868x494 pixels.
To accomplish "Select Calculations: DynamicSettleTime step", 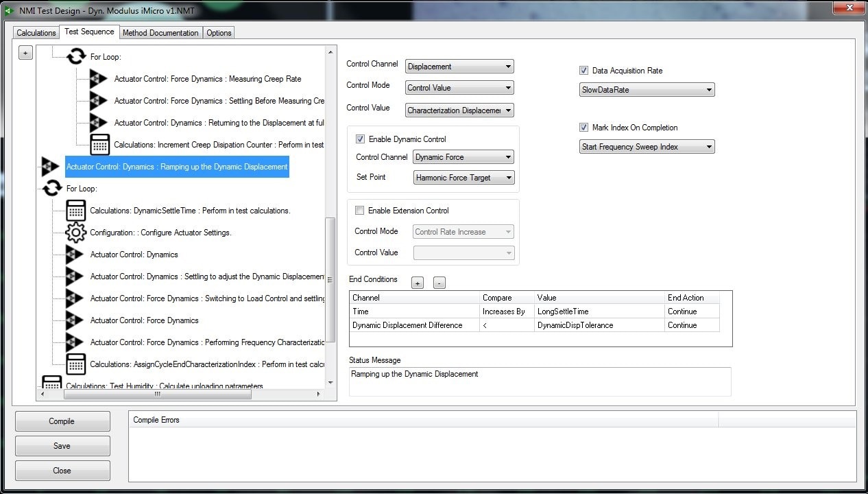I will pos(190,211).
